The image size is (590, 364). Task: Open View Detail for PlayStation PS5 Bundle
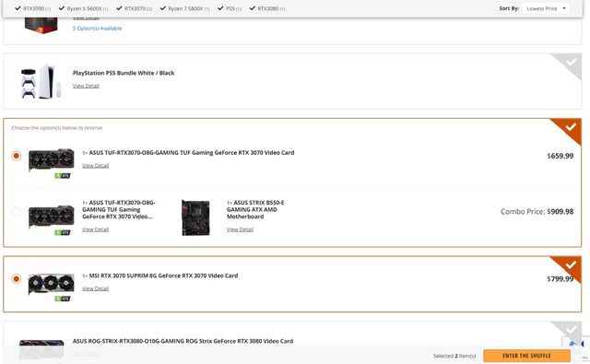pos(86,86)
